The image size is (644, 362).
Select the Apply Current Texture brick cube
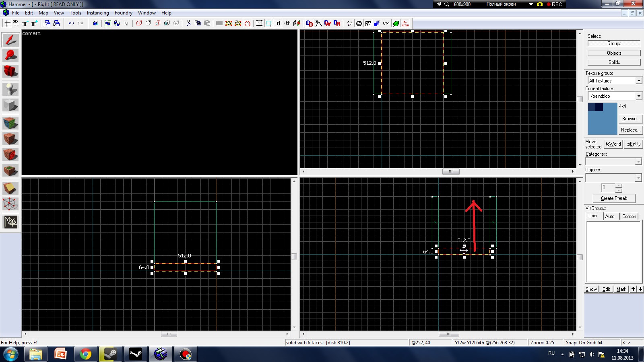(x=11, y=139)
